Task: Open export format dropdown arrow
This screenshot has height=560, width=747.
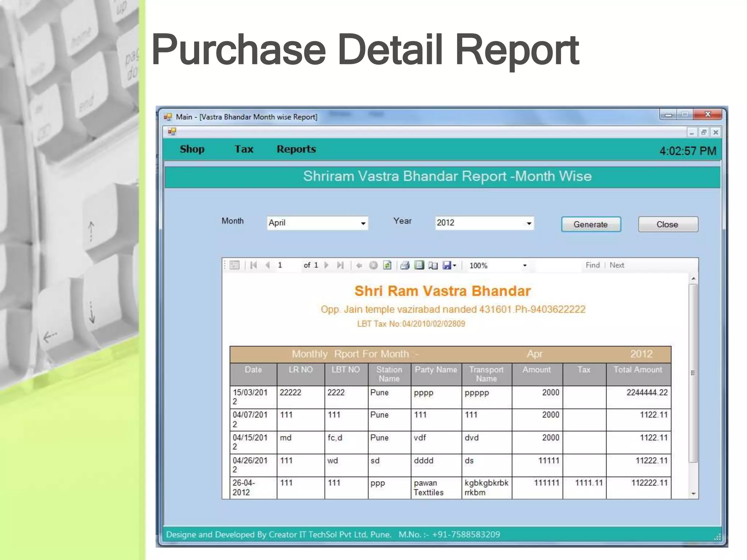Action: [x=454, y=266]
